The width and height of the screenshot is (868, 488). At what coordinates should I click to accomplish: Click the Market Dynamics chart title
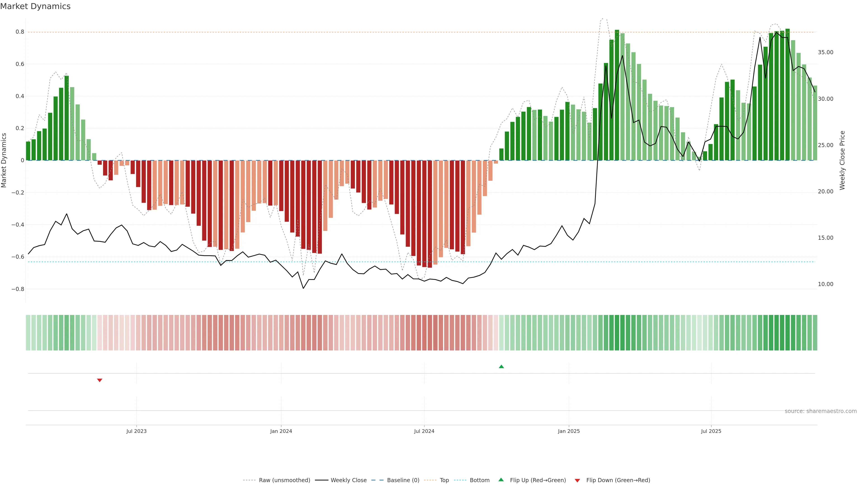click(x=35, y=6)
